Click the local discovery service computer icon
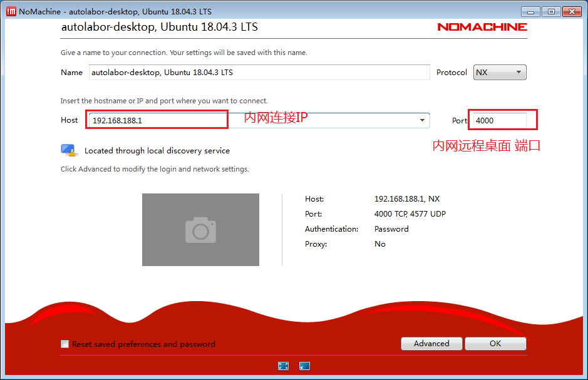Screen dimensions: 588x380 point(68,150)
